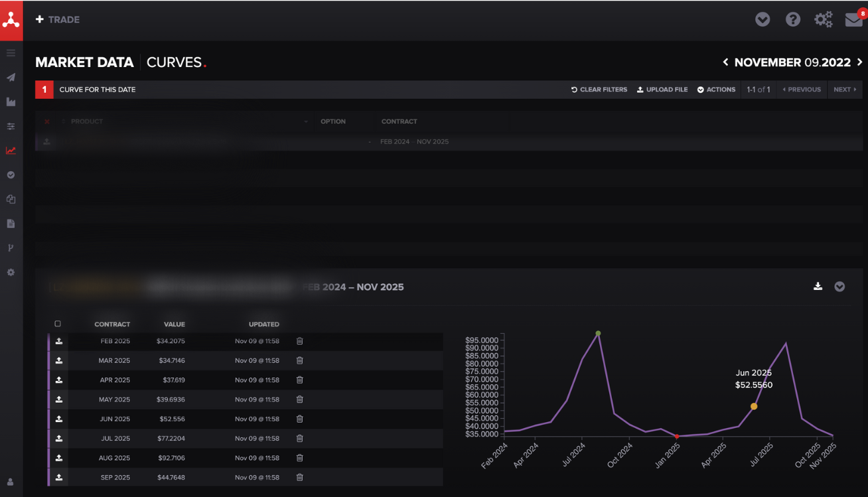Toggle the select-all contracts checkbox
The height and width of the screenshot is (497, 868).
tap(58, 324)
